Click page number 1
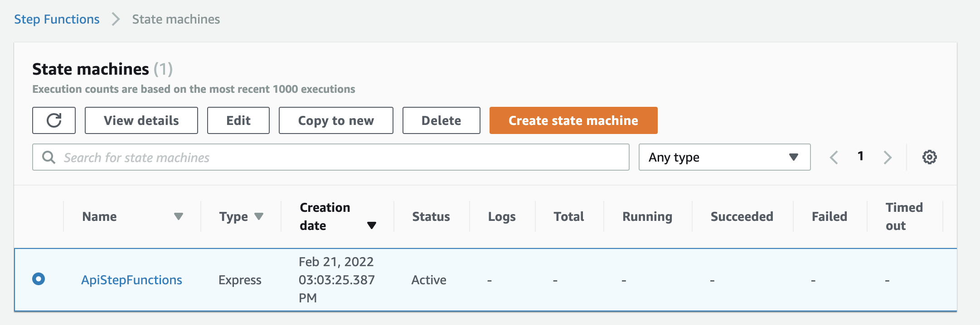The height and width of the screenshot is (325, 980). pos(860,156)
